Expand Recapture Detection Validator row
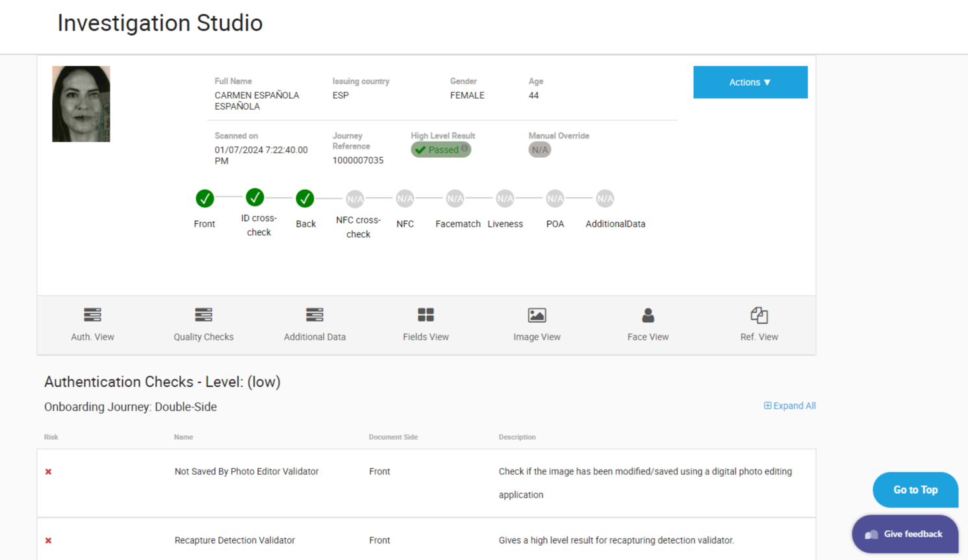This screenshot has height=560, width=968. coord(235,541)
